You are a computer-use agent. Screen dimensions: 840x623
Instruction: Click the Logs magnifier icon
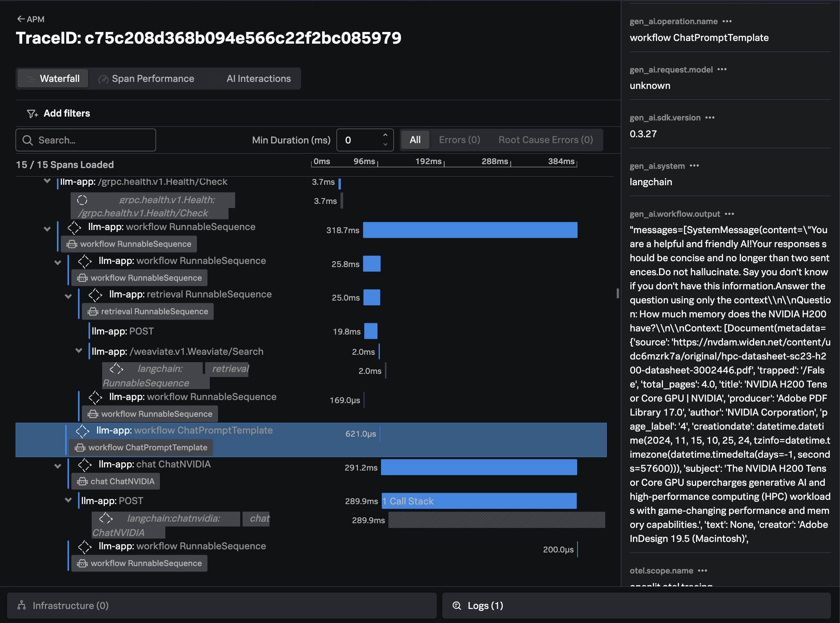(x=457, y=605)
